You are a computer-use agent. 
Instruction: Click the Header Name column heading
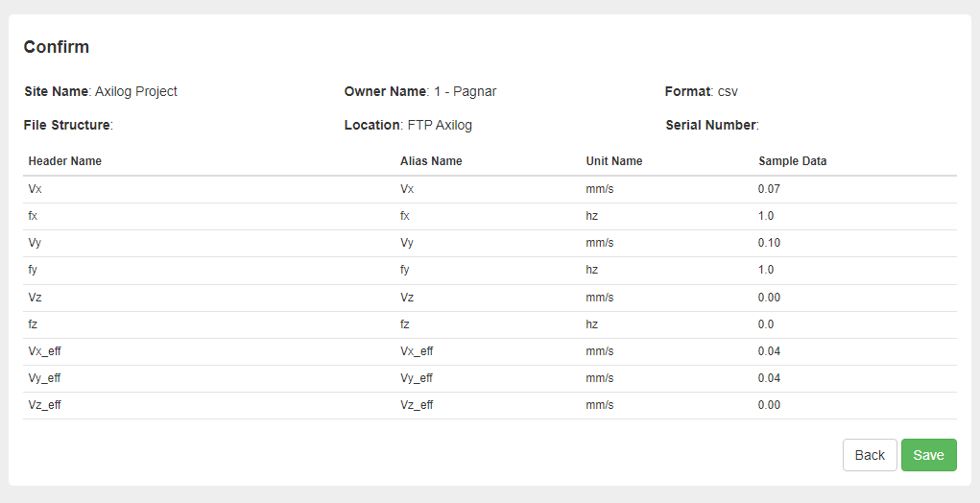65,161
